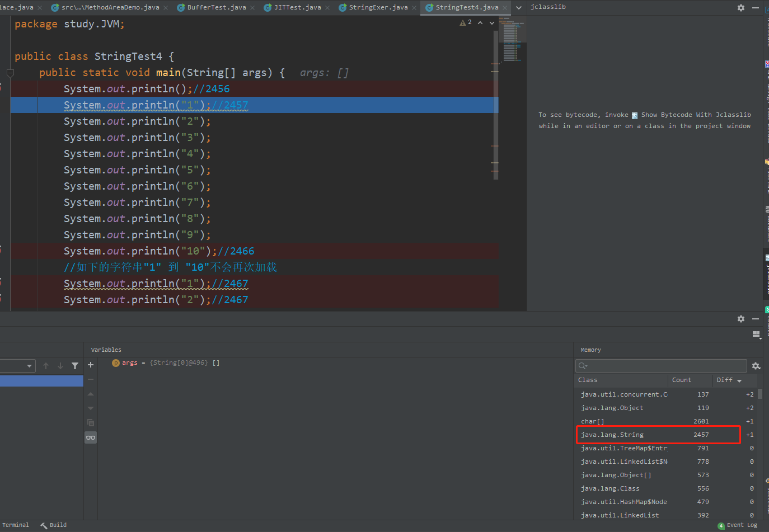The height and width of the screenshot is (532, 769).
Task: Close the StringTest4.java tab
Action: 505,8
